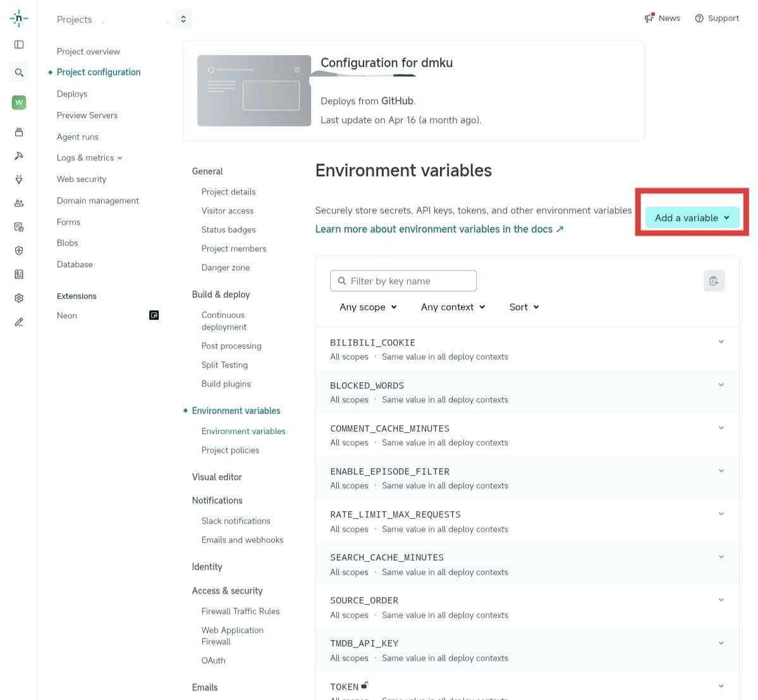758x700 pixels.
Task: Open Database in the sidebar
Action: [75, 264]
